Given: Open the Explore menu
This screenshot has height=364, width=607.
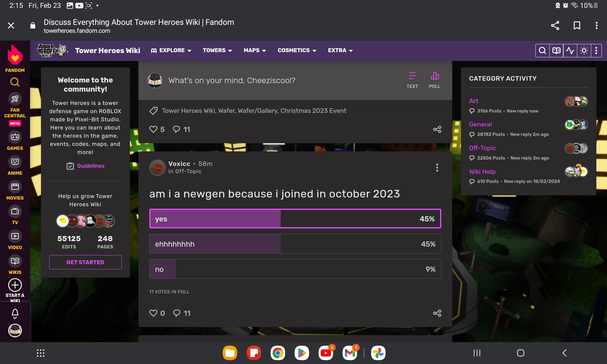Looking at the screenshot, I should 171,50.
